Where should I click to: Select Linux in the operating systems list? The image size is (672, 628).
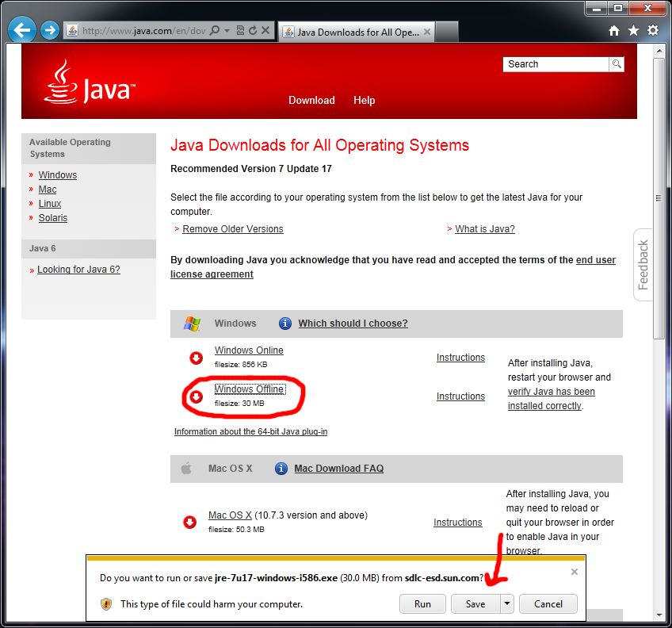(x=50, y=203)
